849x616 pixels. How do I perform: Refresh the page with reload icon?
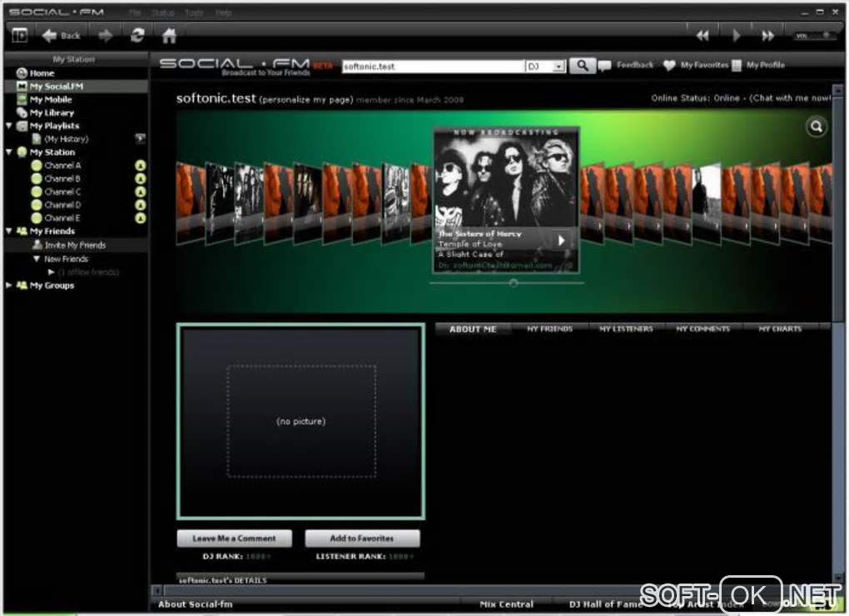coord(137,36)
